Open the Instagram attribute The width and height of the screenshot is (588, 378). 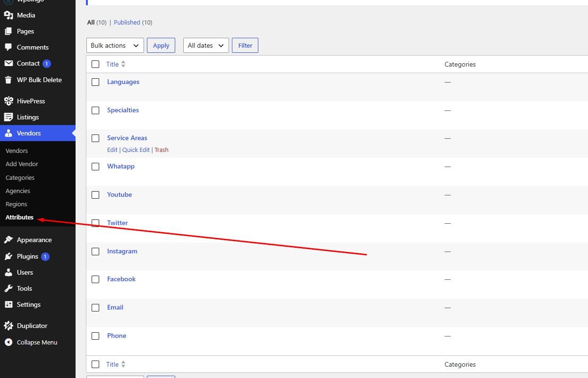(x=122, y=251)
